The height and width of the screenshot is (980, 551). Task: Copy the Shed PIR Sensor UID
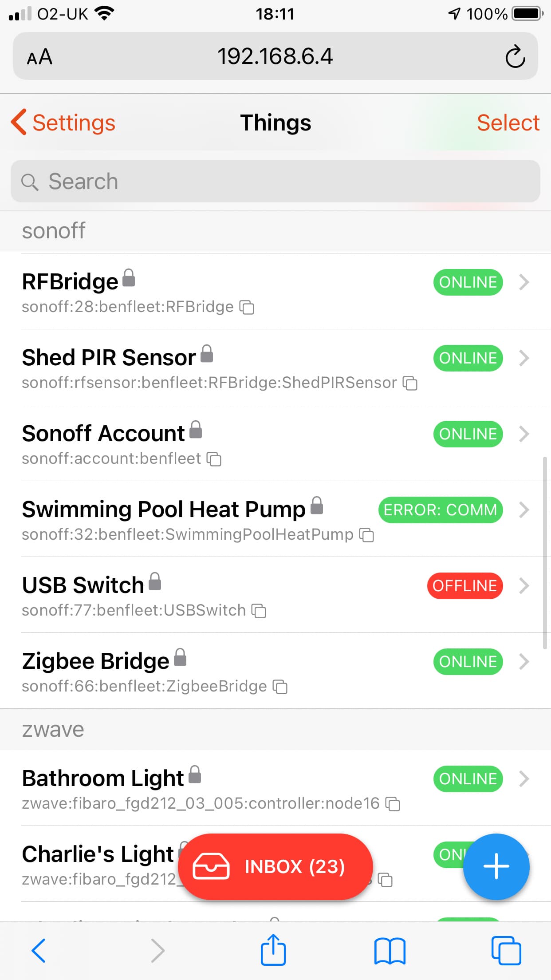(x=410, y=383)
